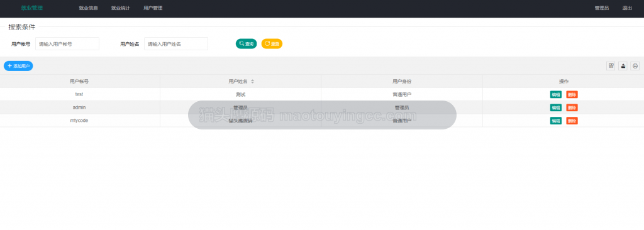
Task: Click the 用户身份 column header
Action: click(402, 81)
